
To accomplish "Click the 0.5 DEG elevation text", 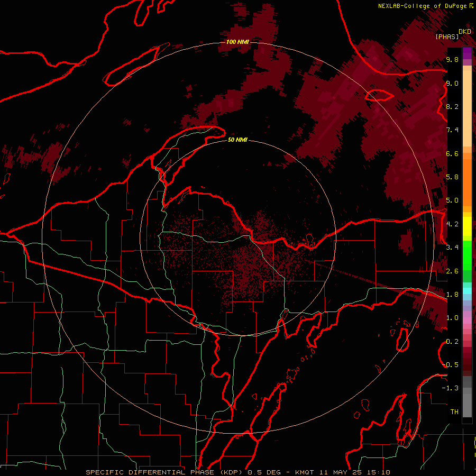I will 264,472.
